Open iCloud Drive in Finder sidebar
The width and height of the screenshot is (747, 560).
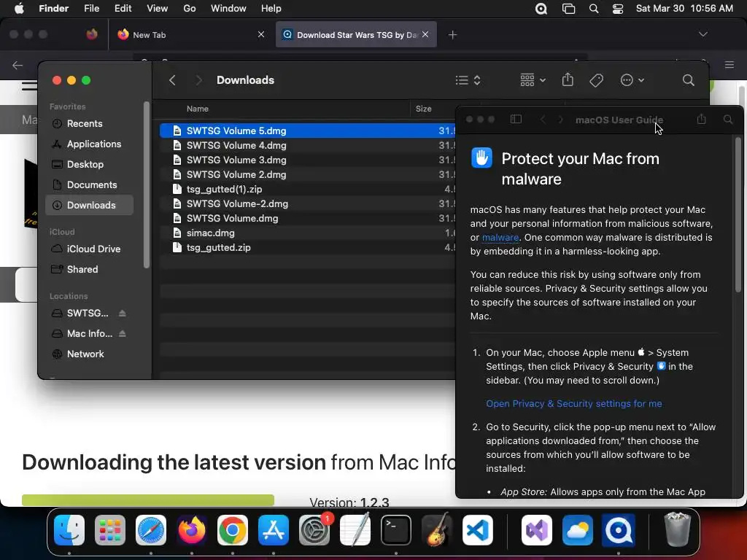[90, 249]
